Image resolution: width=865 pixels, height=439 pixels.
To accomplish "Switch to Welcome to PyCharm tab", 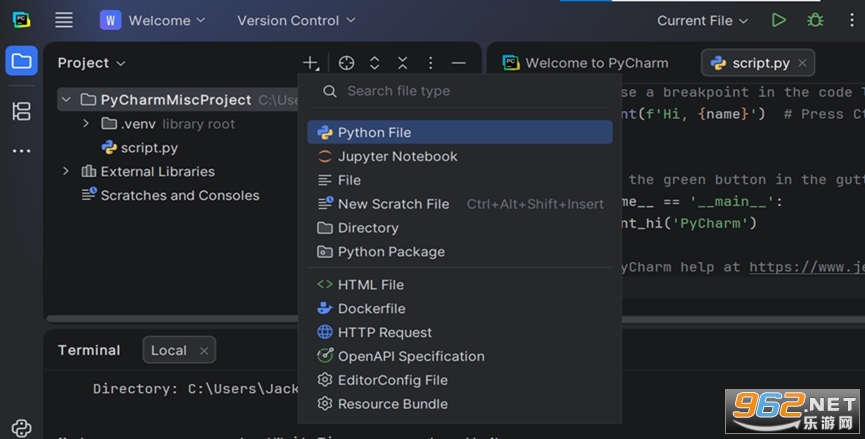I will tap(585, 63).
